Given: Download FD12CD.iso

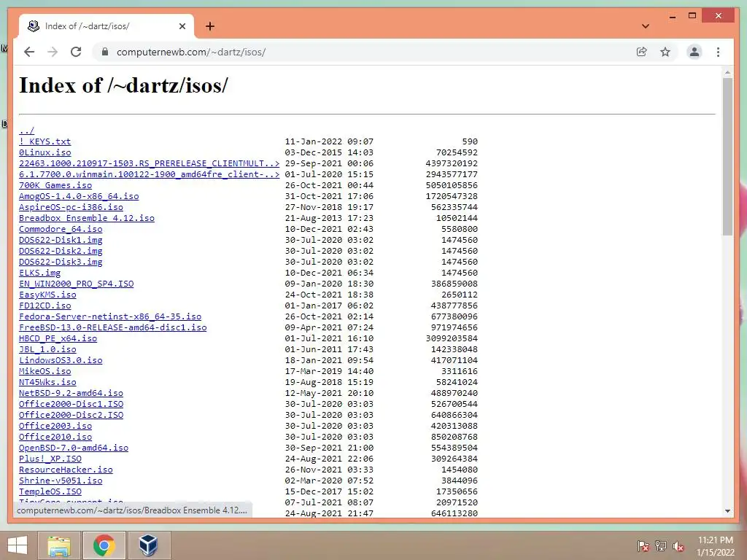Looking at the screenshot, I should tap(44, 306).
